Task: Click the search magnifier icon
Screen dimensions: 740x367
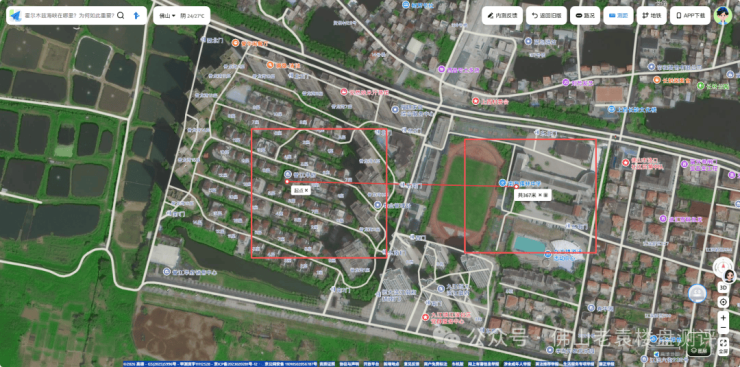Action: [x=121, y=16]
